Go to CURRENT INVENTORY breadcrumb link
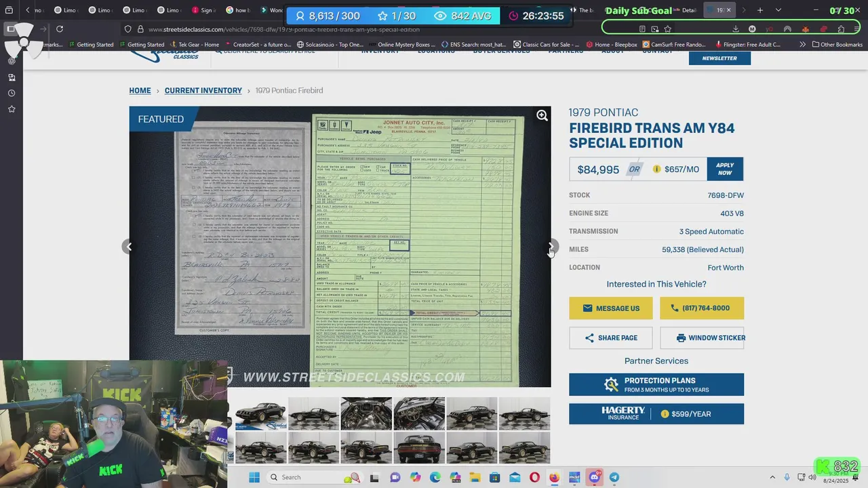Screen dimensions: 868x488 pyautogui.click(x=203, y=91)
